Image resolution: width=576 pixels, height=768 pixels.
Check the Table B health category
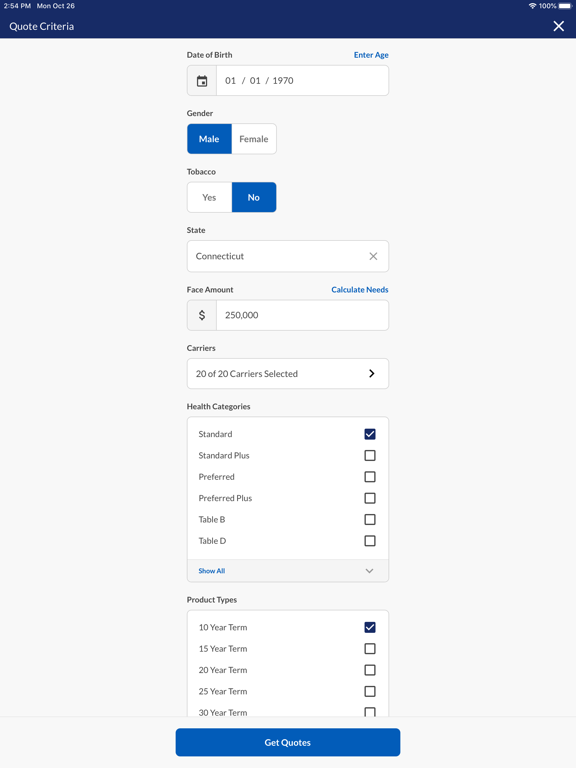coord(370,519)
